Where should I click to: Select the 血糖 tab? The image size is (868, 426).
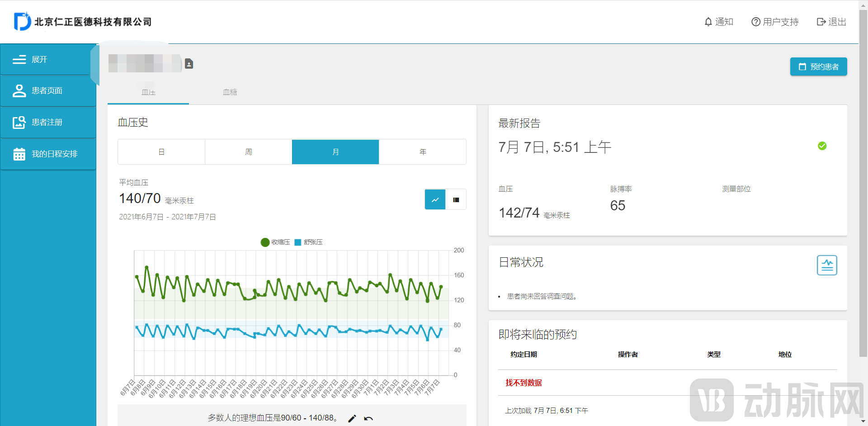[230, 92]
